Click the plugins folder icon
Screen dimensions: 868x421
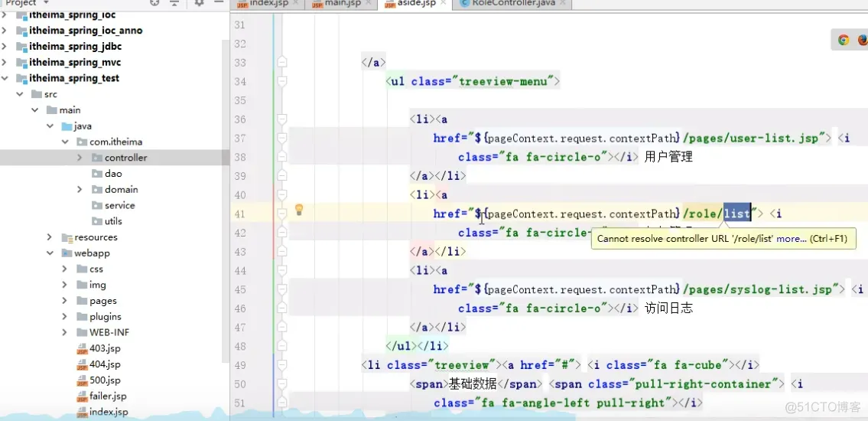tap(82, 317)
